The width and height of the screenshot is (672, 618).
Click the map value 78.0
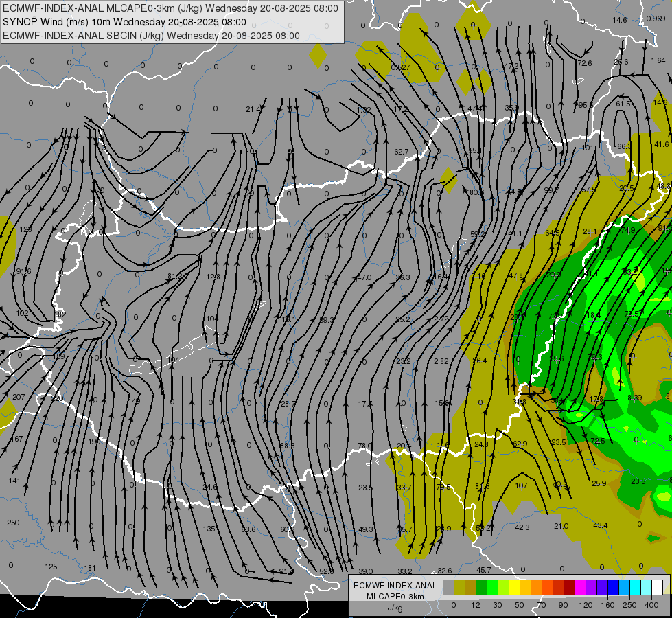(x=364, y=446)
